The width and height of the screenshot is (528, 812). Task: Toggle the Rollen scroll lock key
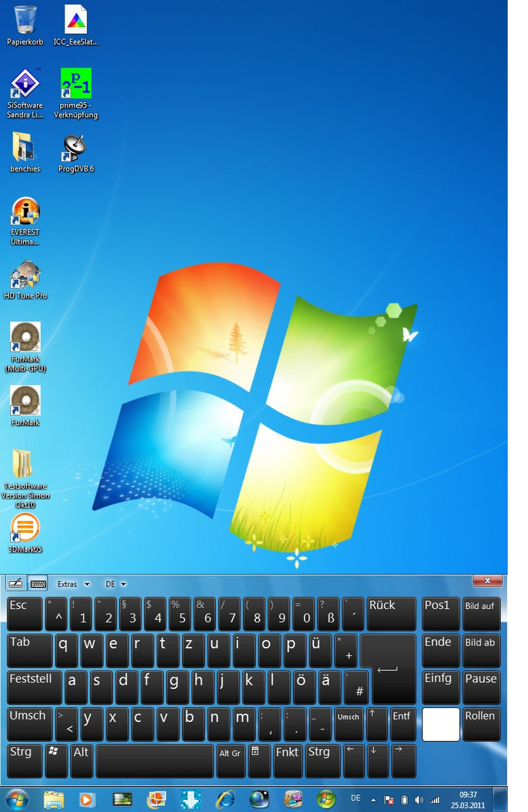[481, 724]
